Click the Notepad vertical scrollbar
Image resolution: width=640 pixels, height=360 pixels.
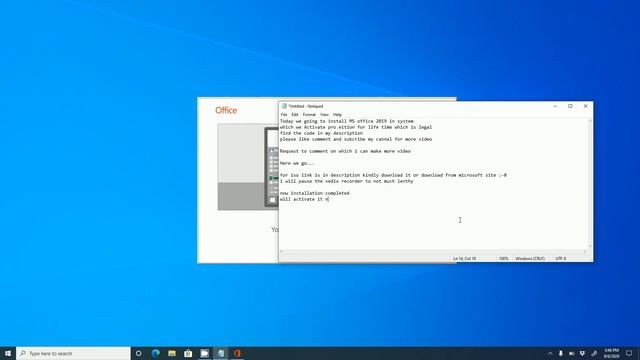tap(590, 184)
